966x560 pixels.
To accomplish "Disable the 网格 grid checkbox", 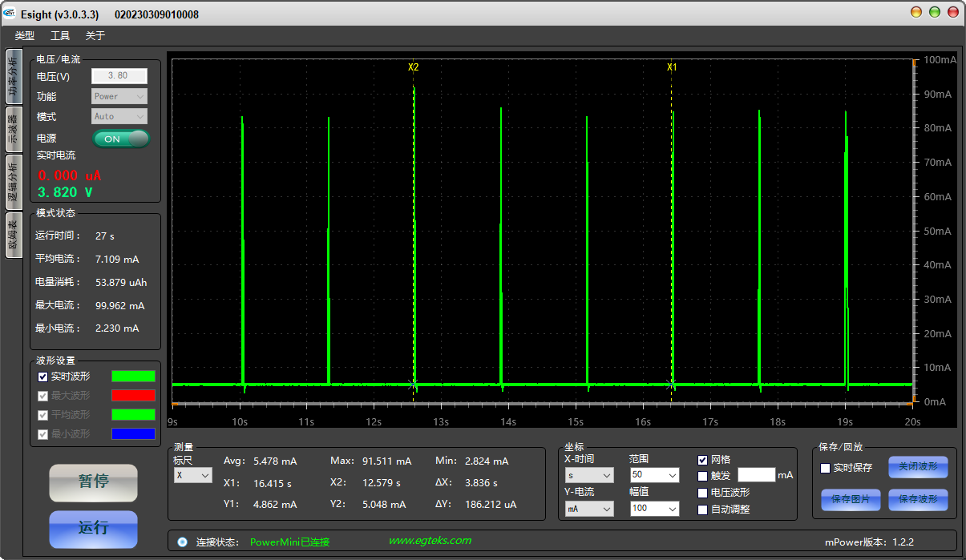I will 703,460.
